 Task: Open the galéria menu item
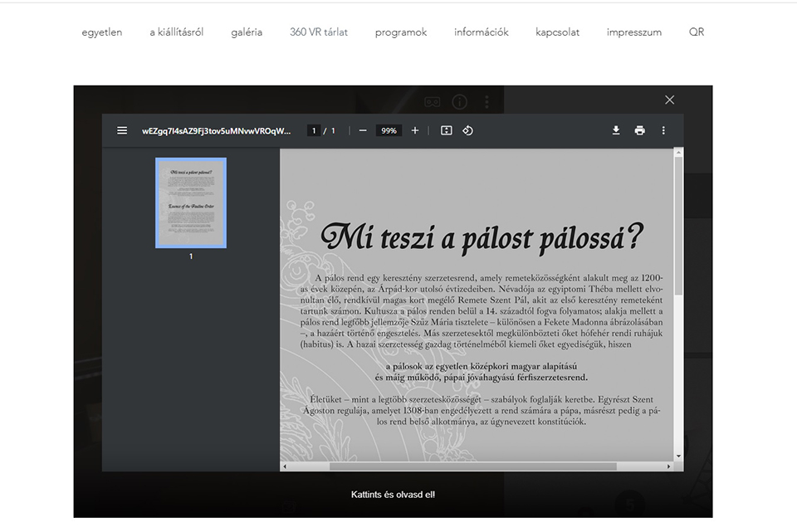(247, 32)
